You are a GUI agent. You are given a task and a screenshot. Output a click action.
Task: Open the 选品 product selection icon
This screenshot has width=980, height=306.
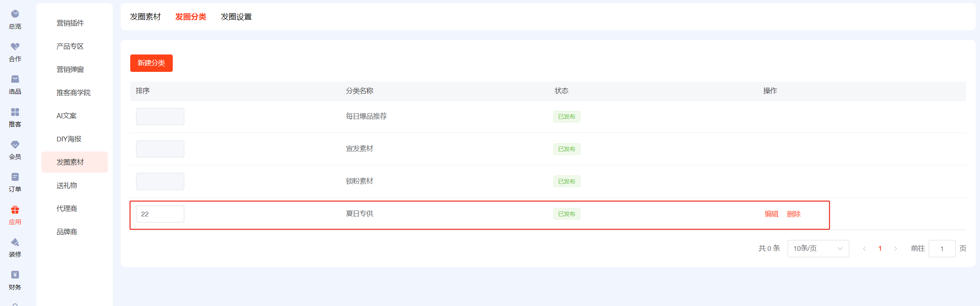(x=15, y=79)
